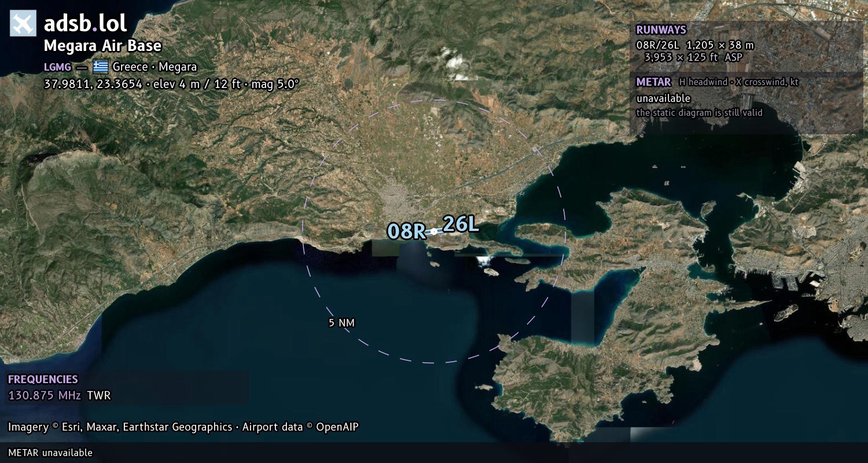
Task: Click the airport reference point dot on the runway
Action: (434, 231)
